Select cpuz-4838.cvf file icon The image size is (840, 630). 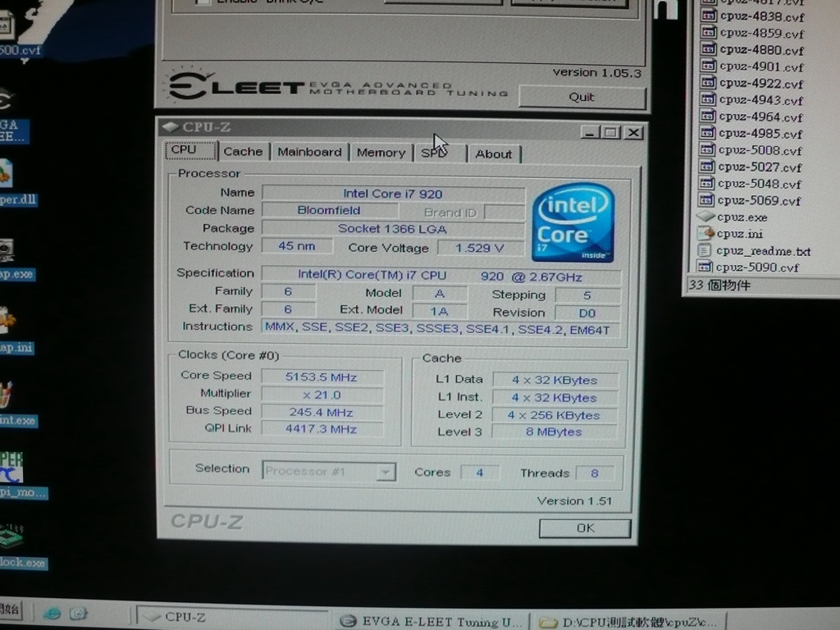click(708, 16)
